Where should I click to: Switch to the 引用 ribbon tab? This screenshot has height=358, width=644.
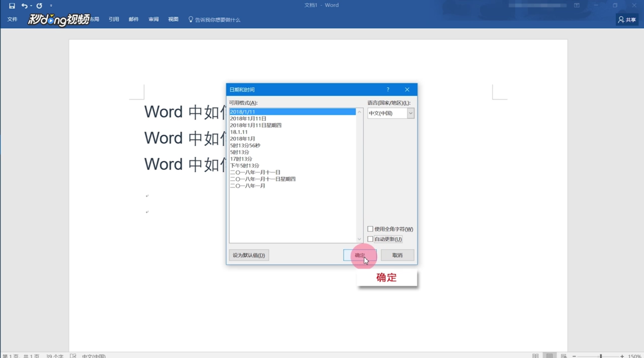114,19
